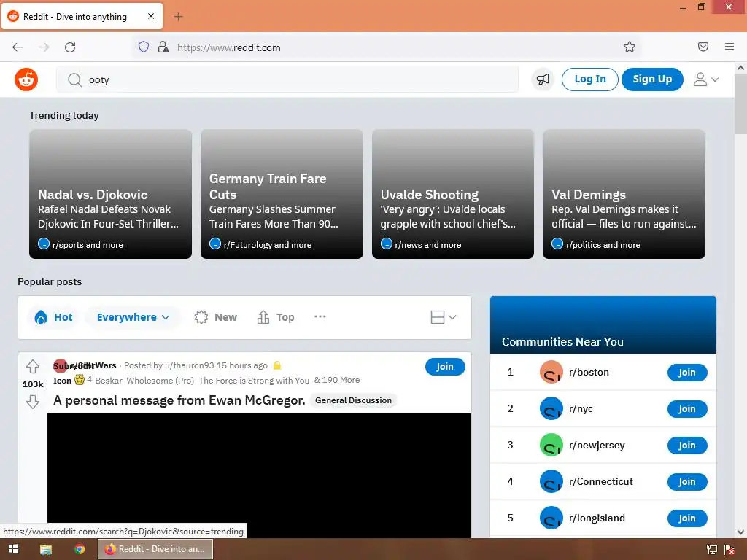Image resolution: width=747 pixels, height=560 pixels.
Task: Open a new tab with plus
Action: pyautogui.click(x=178, y=17)
